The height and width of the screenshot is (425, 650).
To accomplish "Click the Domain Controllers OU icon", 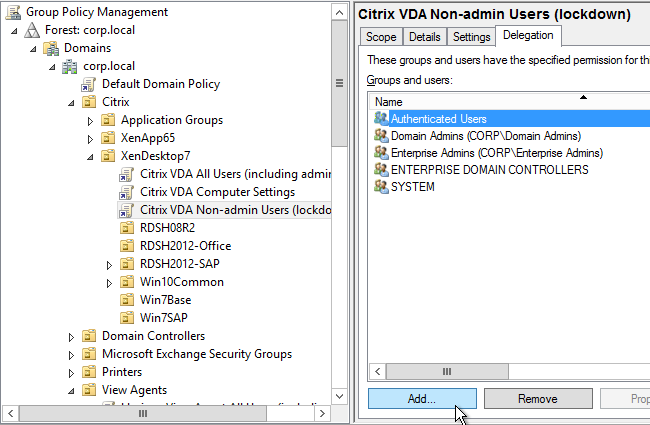I will click(89, 336).
